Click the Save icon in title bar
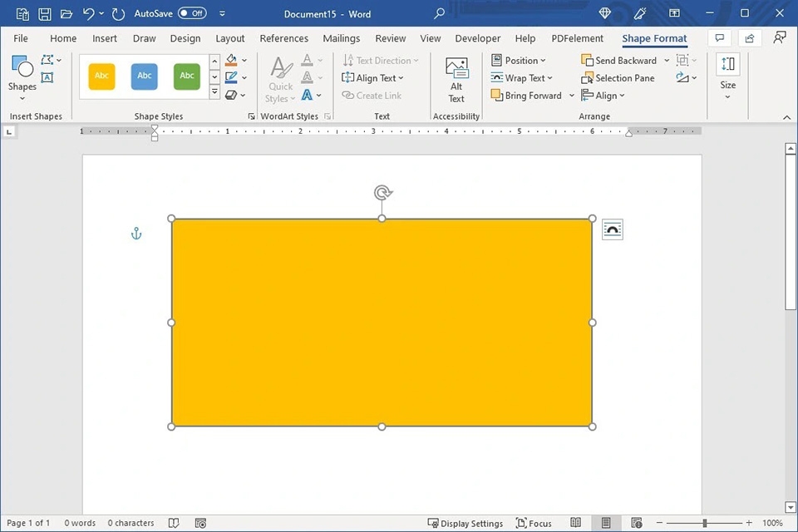Viewport: 798px width, 532px height. click(45, 13)
